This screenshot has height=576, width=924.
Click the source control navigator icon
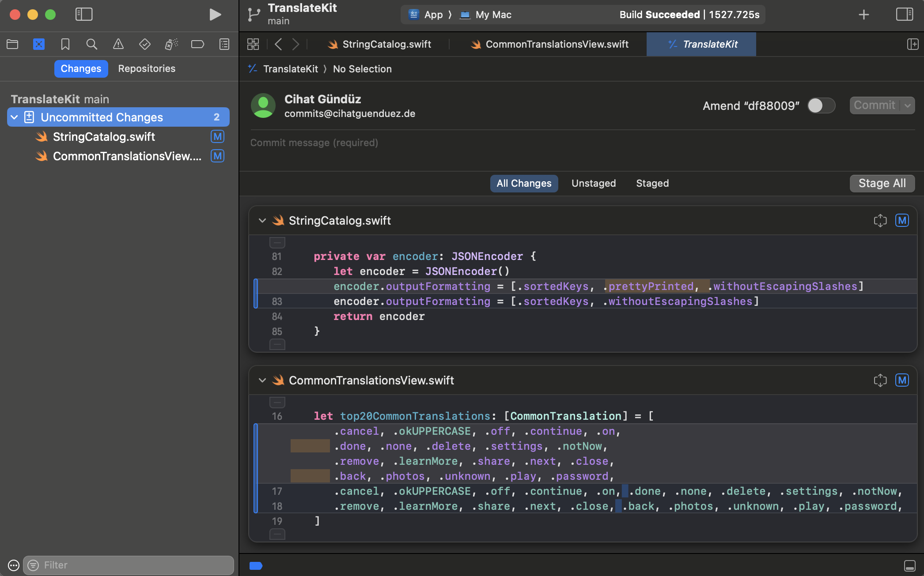coord(38,44)
